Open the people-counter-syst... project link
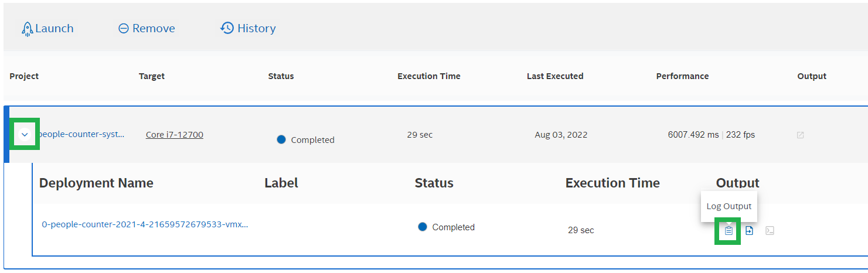The height and width of the screenshot is (273, 868). (81, 134)
